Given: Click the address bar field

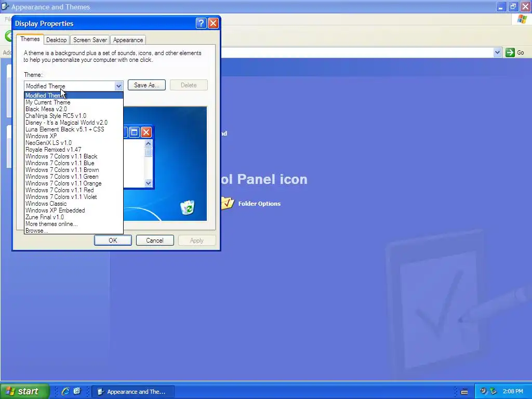Looking at the screenshot, I should (356, 52).
